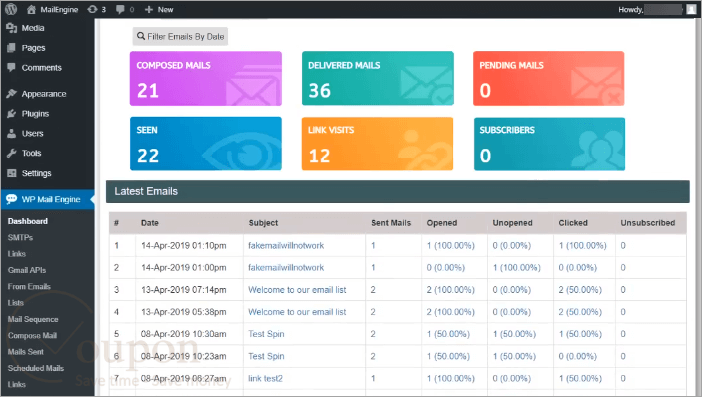The width and height of the screenshot is (702, 397).
Task: Click the Comments icon in sidebar
Action: 12,68
